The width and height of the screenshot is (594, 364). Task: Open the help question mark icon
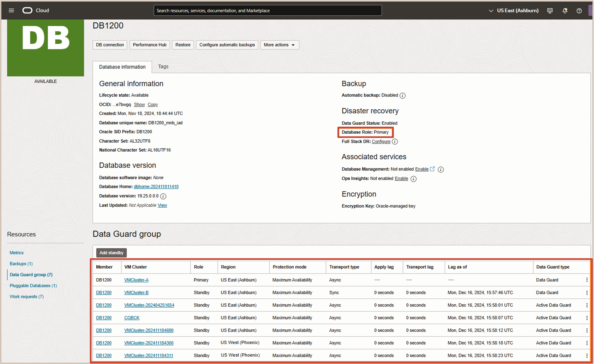[579, 11]
